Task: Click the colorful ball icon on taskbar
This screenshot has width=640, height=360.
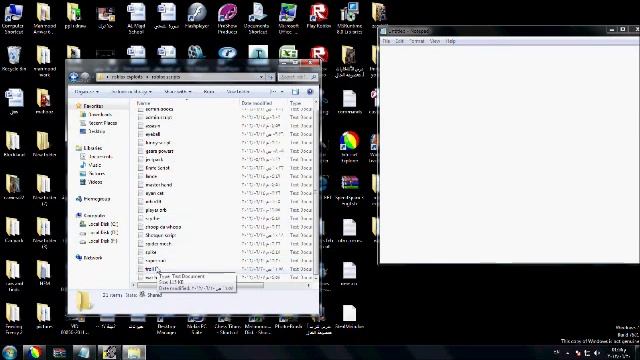Action: [x=34, y=352]
